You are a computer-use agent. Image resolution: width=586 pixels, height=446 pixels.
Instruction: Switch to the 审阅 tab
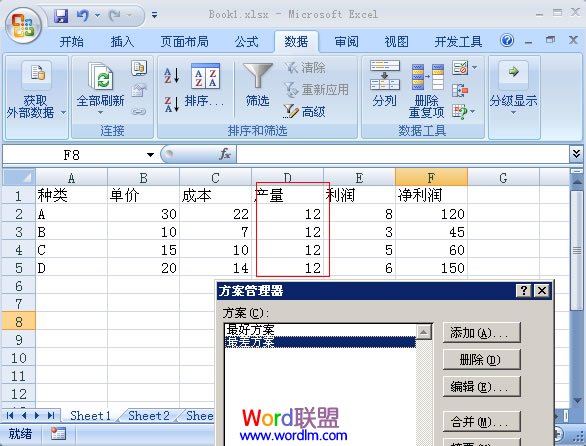click(346, 41)
